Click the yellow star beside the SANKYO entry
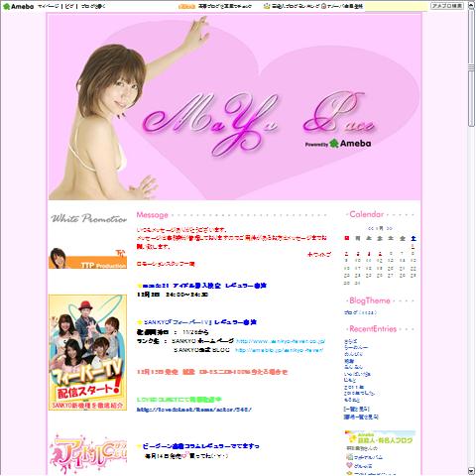476x476 pixels. 140,322
